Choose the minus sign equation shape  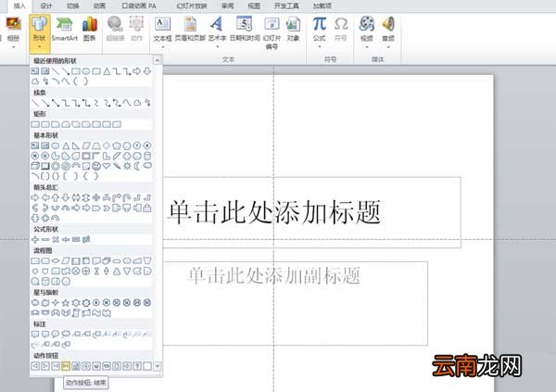(45, 240)
